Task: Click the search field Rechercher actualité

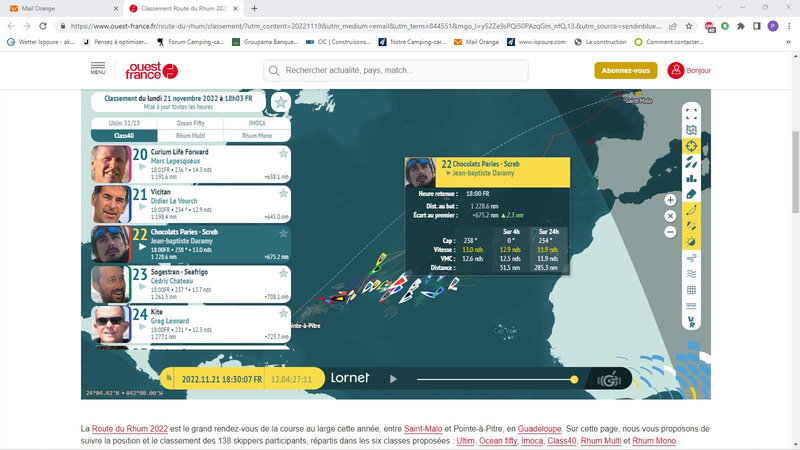Action: click(396, 70)
